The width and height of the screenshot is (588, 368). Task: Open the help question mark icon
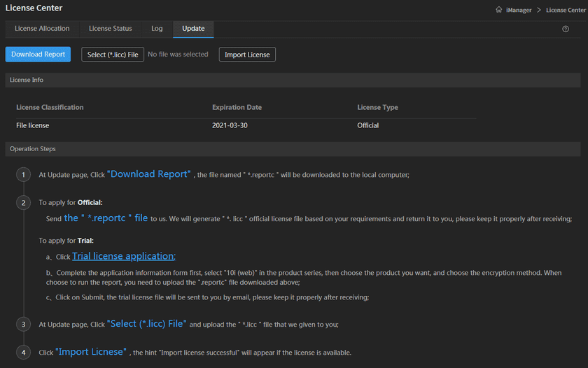coord(566,29)
